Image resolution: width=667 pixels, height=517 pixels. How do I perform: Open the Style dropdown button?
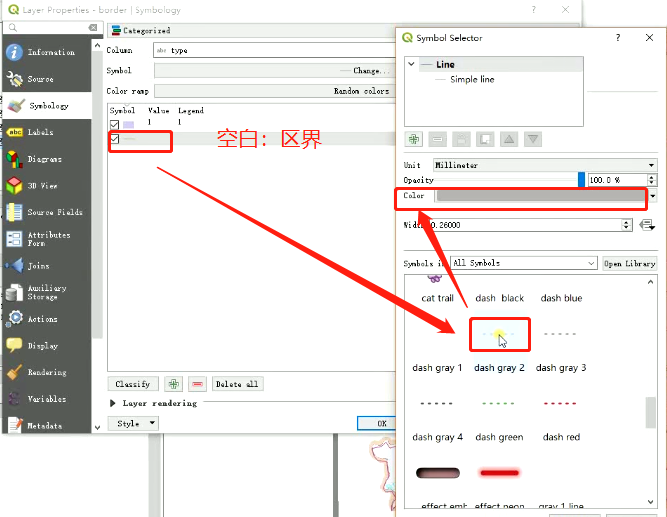133,423
